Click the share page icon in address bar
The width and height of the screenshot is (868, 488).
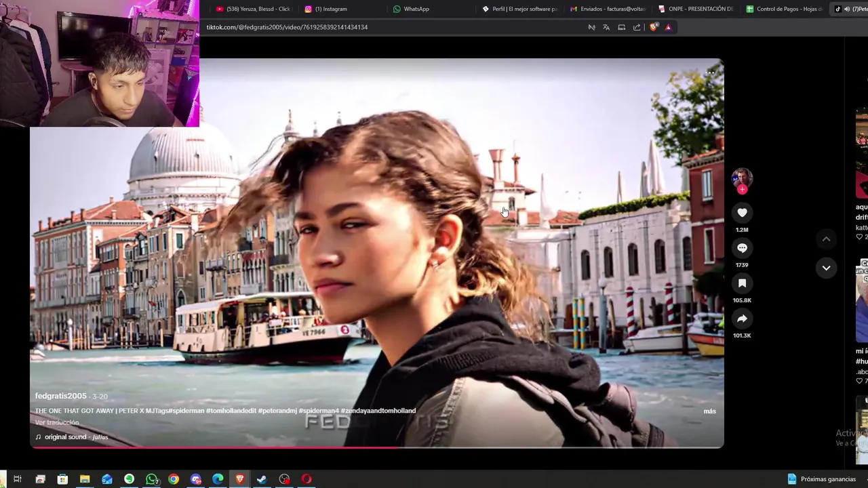[637, 27]
